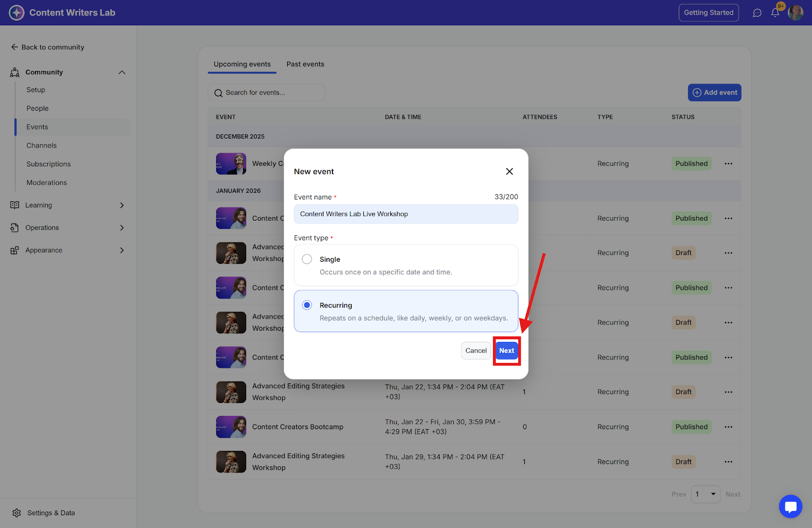Open the notifications bell icon
This screenshot has height=528, width=812.
775,13
